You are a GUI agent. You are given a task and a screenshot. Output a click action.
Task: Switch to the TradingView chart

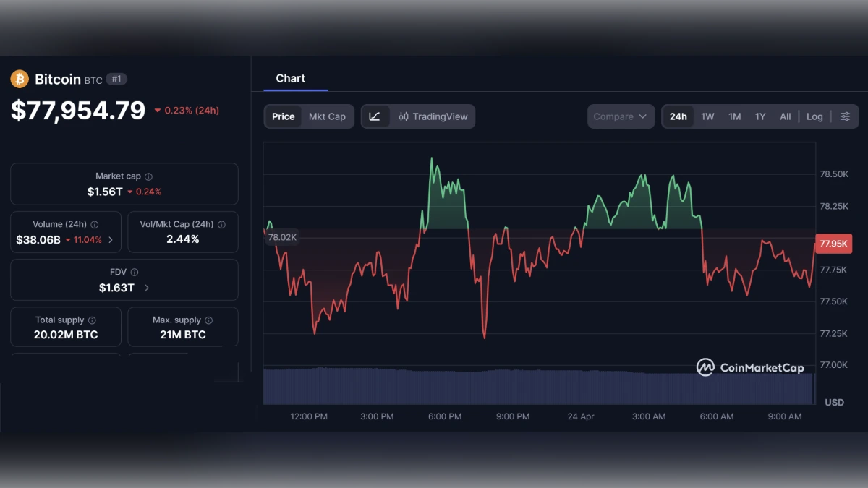coord(433,116)
